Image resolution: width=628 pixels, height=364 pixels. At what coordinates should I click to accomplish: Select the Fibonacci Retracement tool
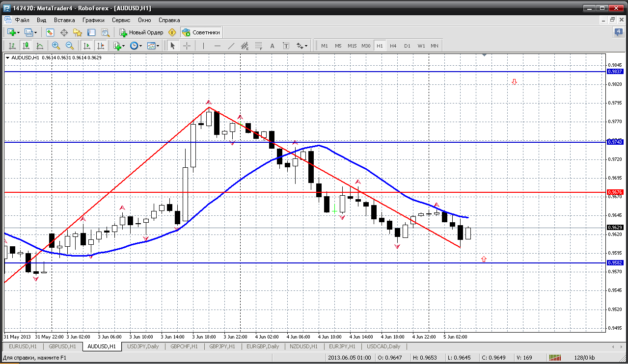259,46
